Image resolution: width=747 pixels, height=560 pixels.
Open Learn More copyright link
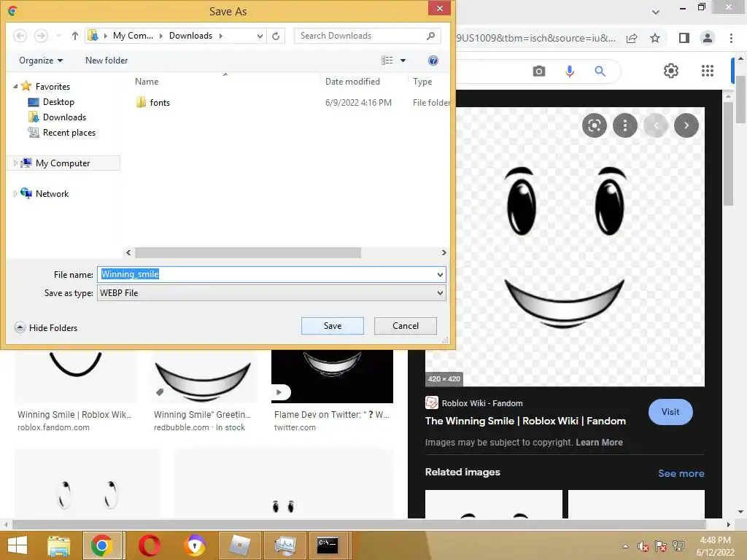pyautogui.click(x=599, y=443)
